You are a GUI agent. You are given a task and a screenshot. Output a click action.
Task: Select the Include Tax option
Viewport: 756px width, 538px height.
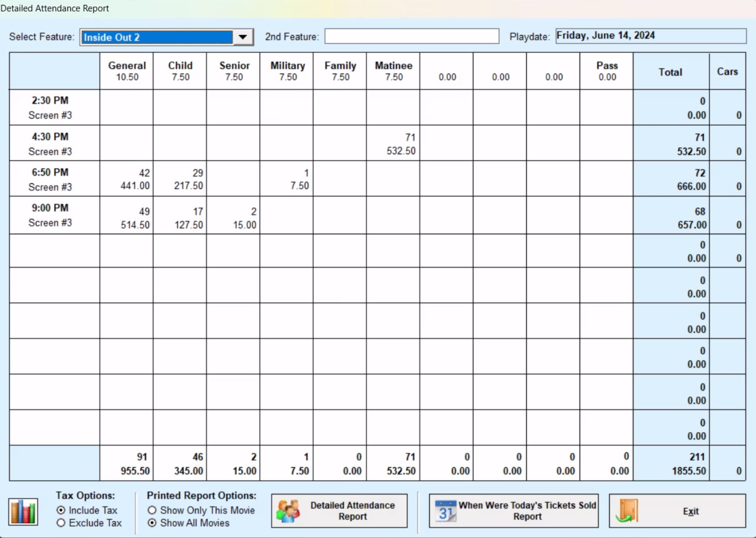point(61,510)
